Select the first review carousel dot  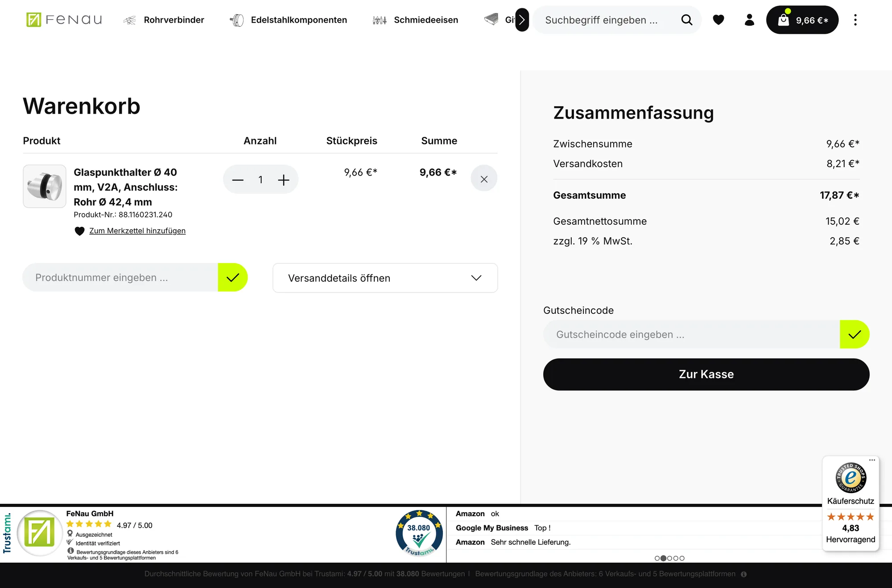(657, 558)
